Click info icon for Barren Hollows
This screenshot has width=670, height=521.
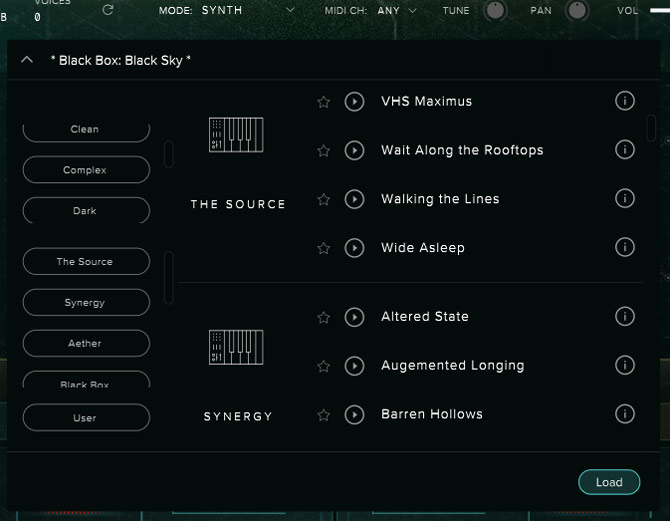pyautogui.click(x=625, y=414)
